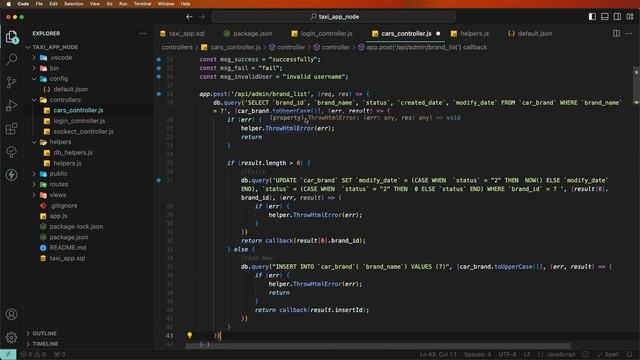Open the Accounts menu icon
Image resolution: width=640 pixels, height=360 pixels.
(x=11, y=314)
